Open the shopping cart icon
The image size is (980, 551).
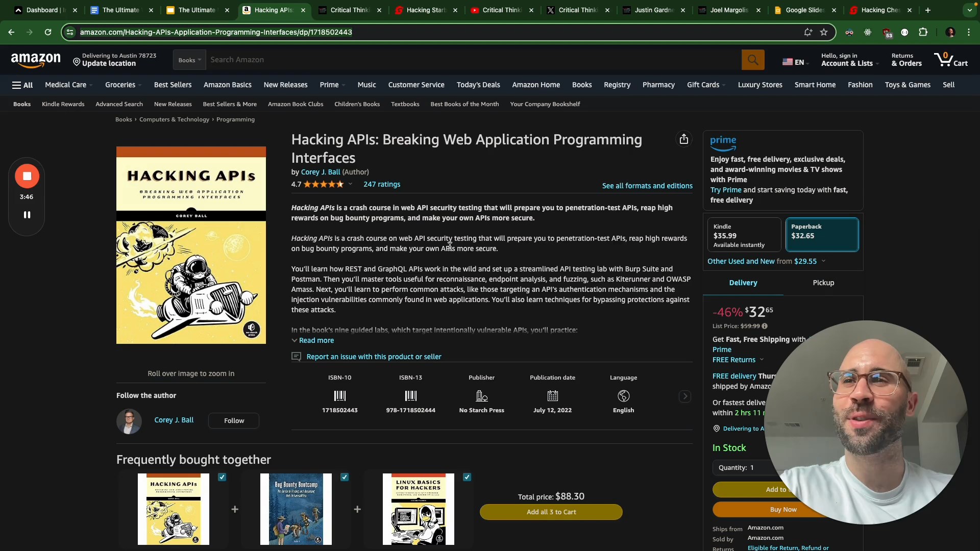pos(950,60)
